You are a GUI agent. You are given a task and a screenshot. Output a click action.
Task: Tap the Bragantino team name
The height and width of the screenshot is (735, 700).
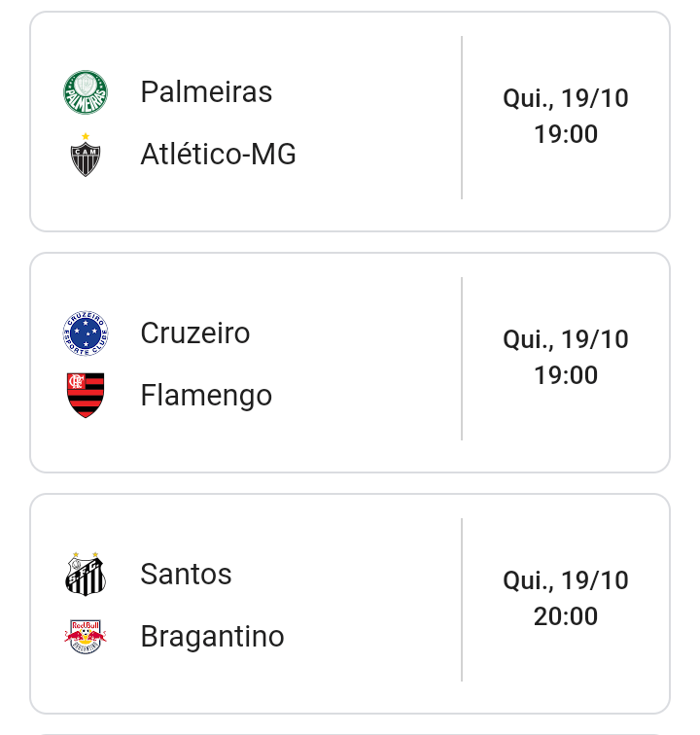pyautogui.click(x=212, y=637)
